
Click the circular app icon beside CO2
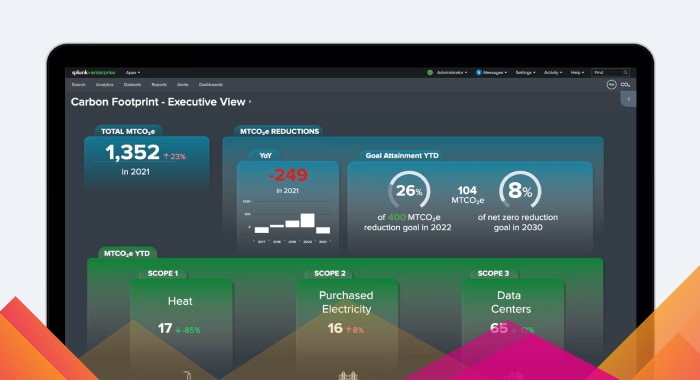(612, 84)
